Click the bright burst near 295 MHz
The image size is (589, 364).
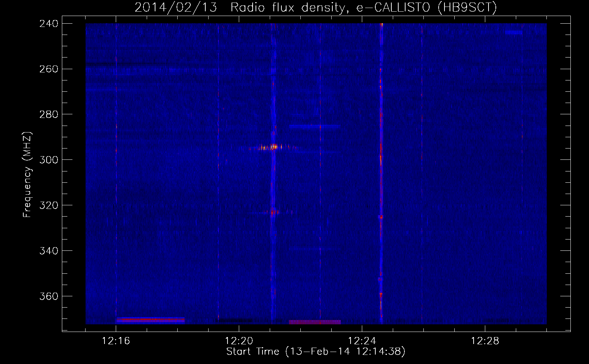coord(272,147)
